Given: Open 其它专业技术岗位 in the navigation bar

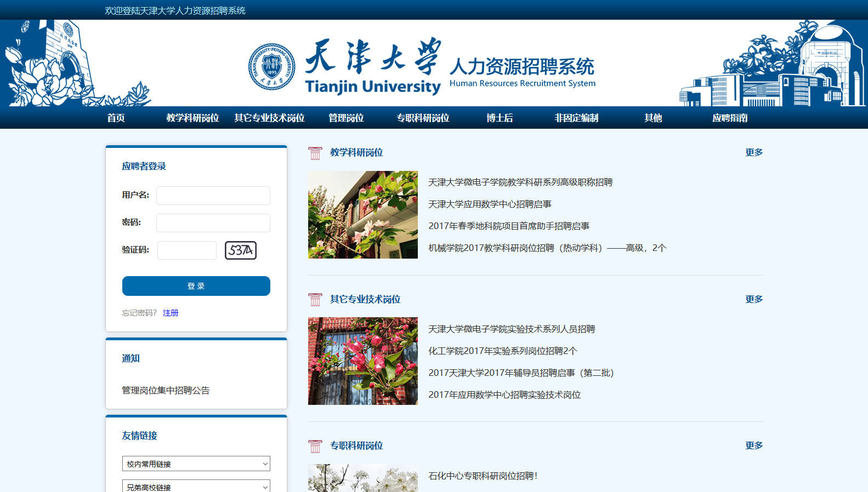Looking at the screenshot, I should pyautogui.click(x=269, y=118).
